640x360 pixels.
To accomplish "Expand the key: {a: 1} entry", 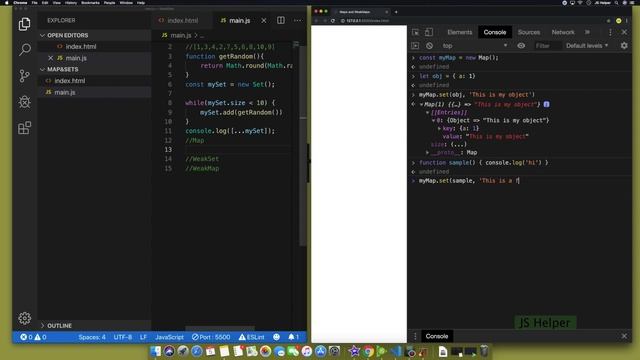I will pos(439,128).
